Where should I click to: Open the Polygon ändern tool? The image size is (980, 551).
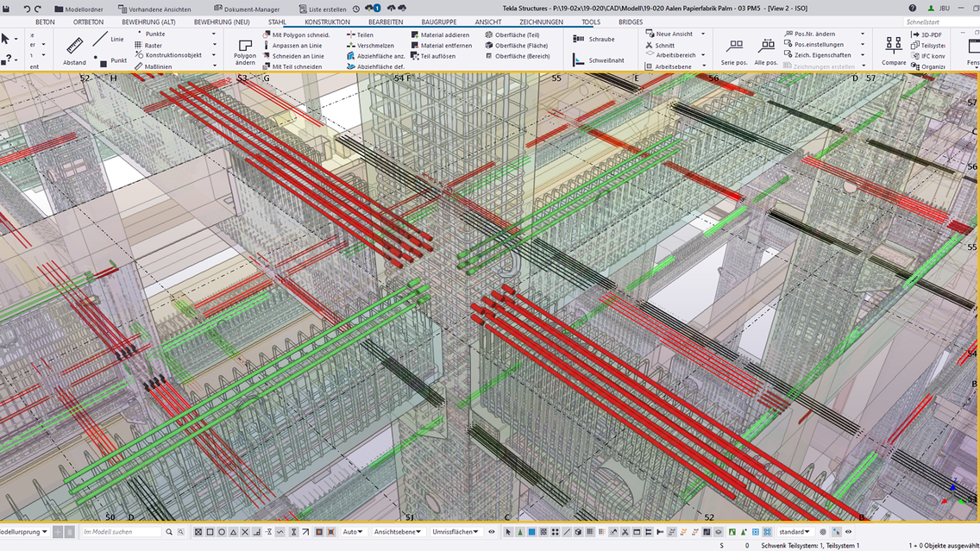pyautogui.click(x=245, y=51)
